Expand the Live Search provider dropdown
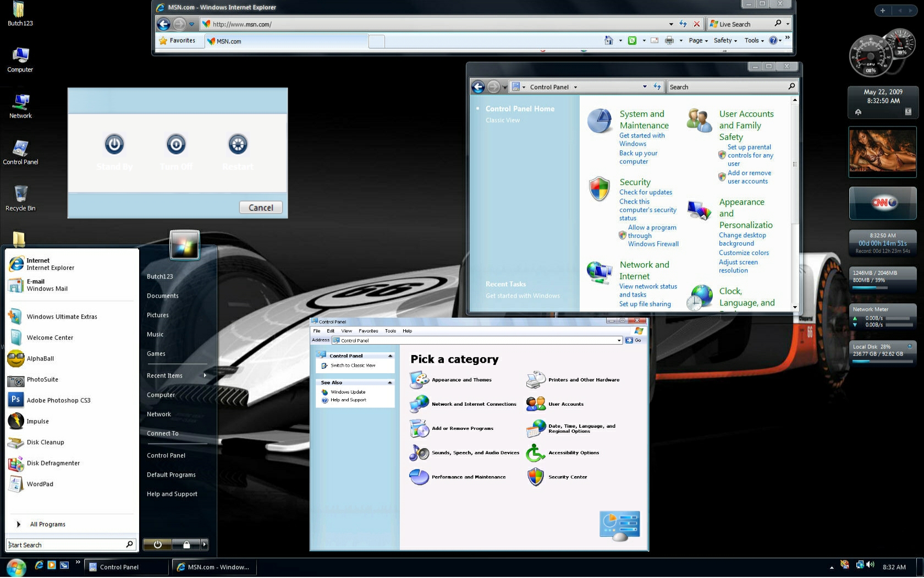Image resolution: width=924 pixels, height=578 pixels. (x=788, y=24)
